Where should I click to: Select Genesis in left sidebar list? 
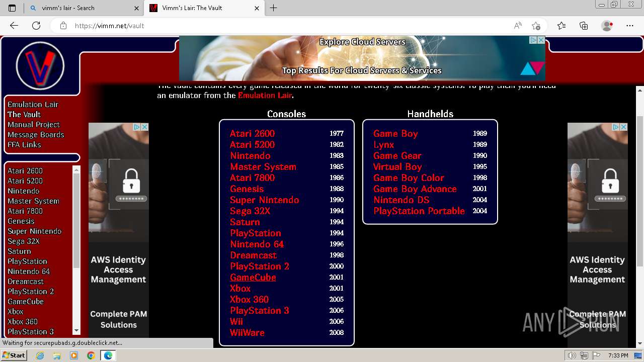(21, 221)
